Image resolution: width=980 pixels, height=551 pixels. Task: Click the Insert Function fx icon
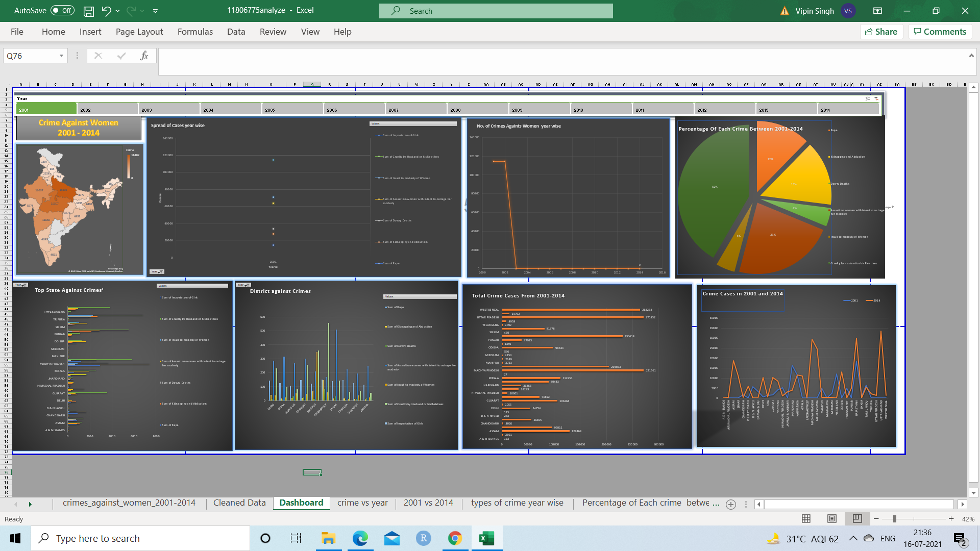144,56
